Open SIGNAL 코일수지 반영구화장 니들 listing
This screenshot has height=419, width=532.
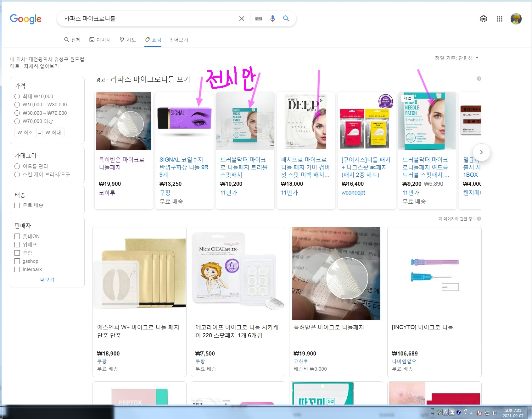[x=184, y=167]
